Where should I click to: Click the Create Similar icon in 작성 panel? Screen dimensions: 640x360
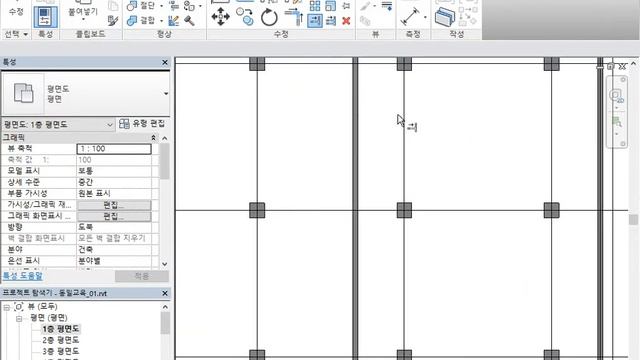pyautogui.click(x=445, y=17)
